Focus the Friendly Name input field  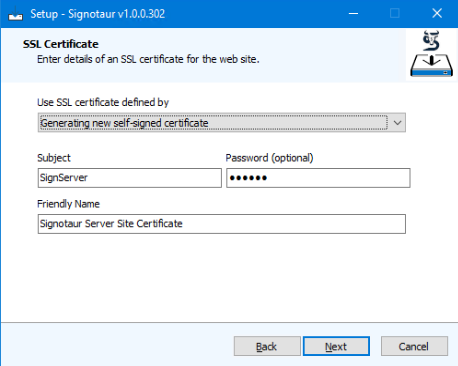point(222,224)
